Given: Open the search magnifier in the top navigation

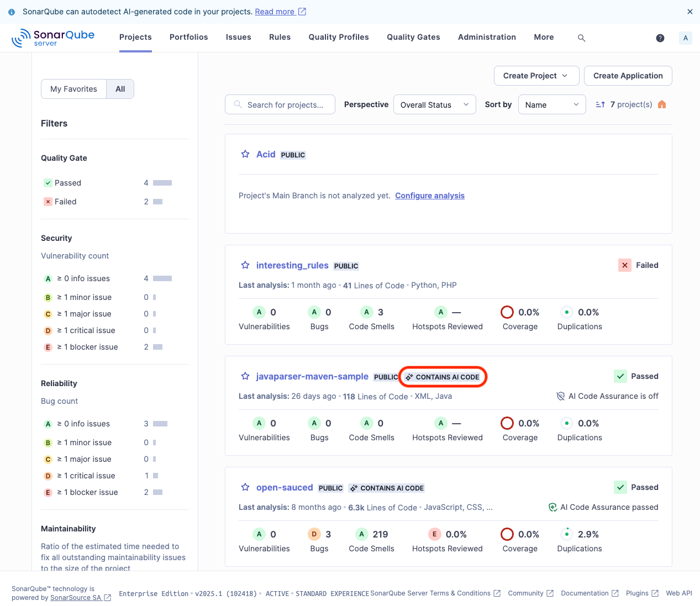Looking at the screenshot, I should pos(581,38).
